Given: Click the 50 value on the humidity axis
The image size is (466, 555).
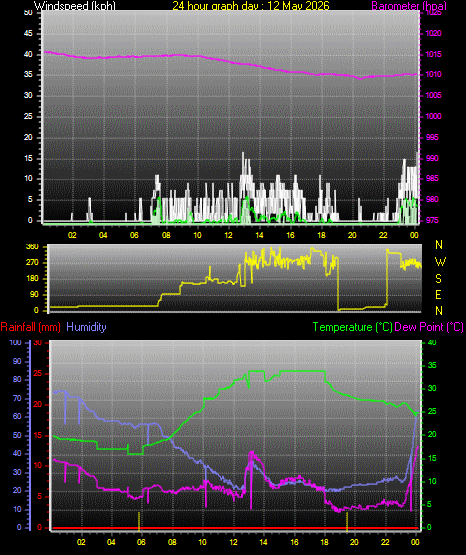Looking at the screenshot, I should (x=17, y=435).
